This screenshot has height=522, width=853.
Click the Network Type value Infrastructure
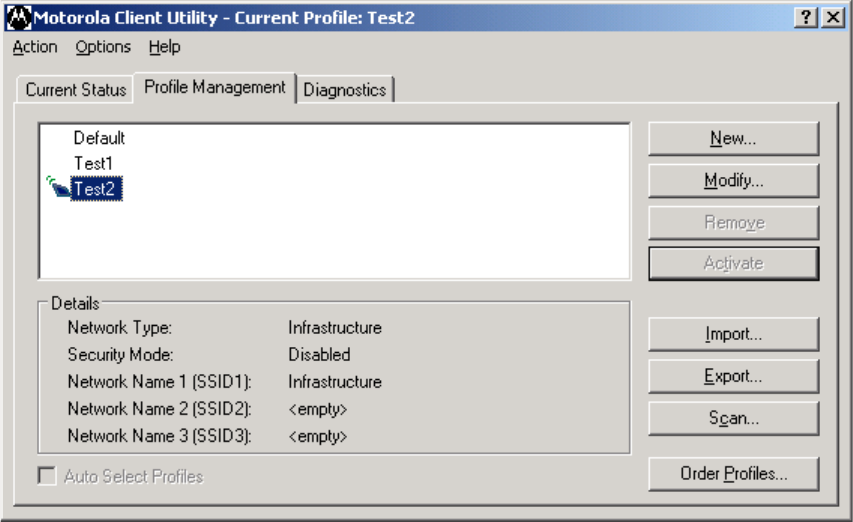335,328
